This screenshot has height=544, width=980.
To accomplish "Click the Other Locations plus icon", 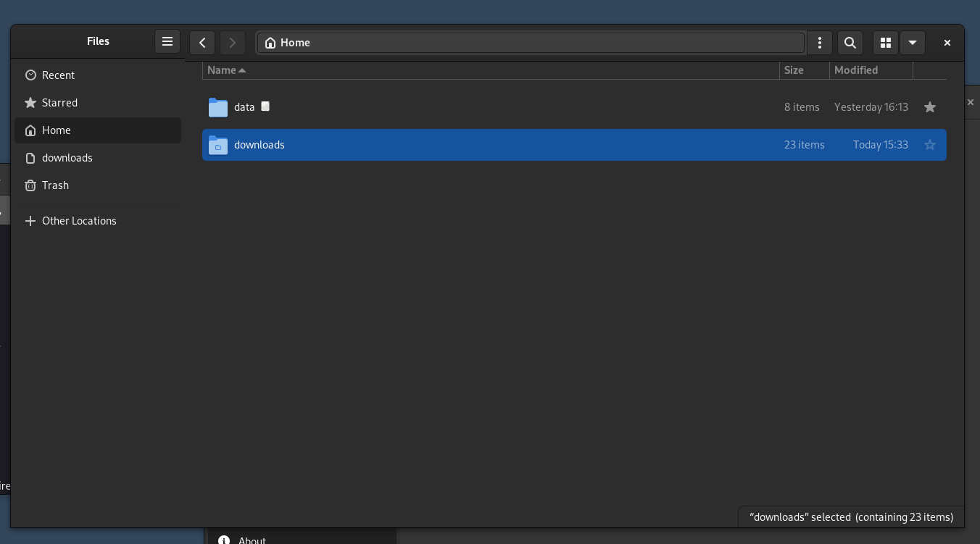I will tap(30, 221).
